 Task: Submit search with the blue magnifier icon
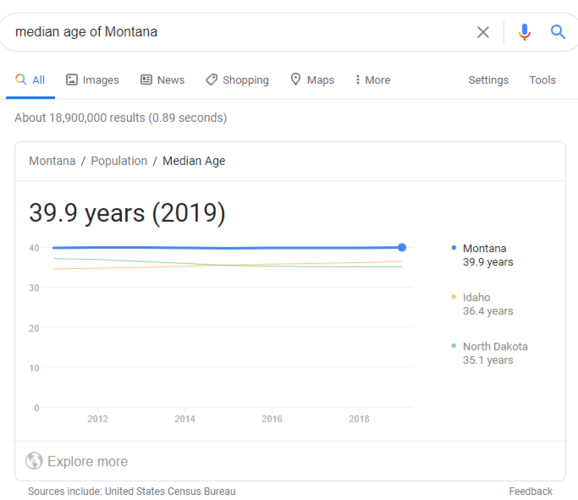[x=558, y=32]
